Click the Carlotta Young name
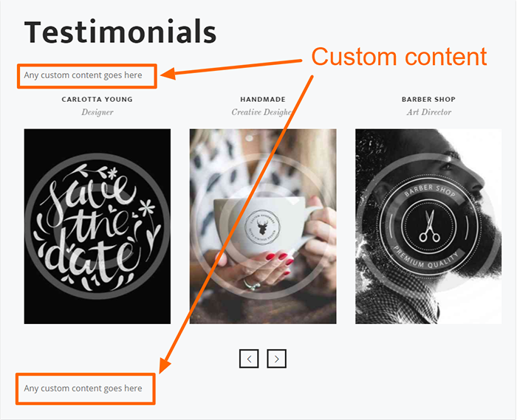517x420 pixels. pos(97,99)
